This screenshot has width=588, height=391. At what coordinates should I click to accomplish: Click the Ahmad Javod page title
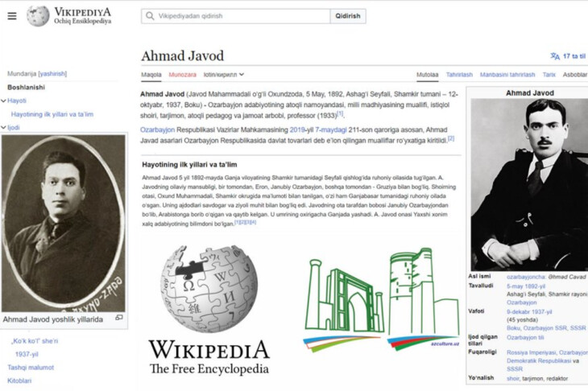coord(182,56)
